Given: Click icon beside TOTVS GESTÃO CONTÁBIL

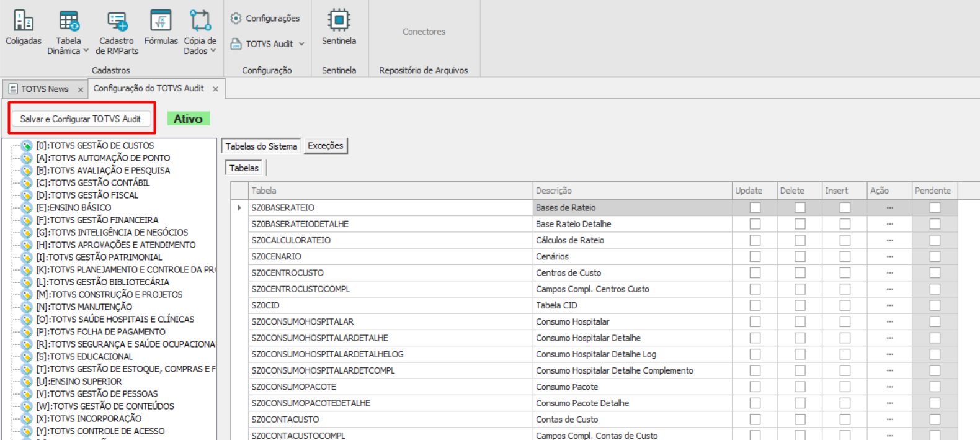Looking at the screenshot, I should point(27,183).
